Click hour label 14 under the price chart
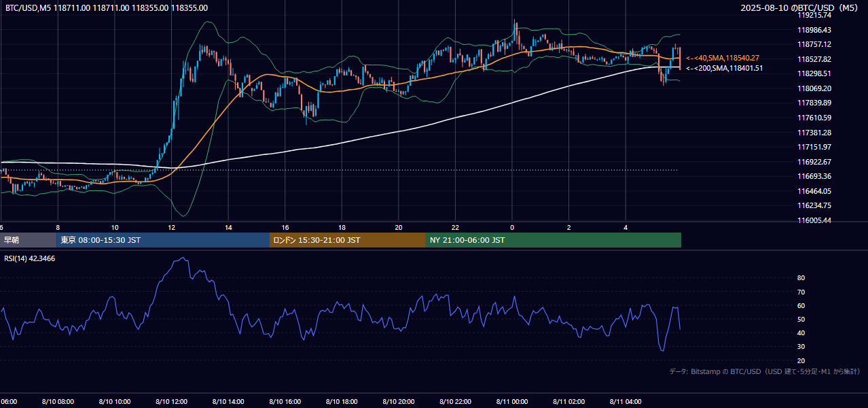This screenshot has width=868, height=408. (228, 228)
